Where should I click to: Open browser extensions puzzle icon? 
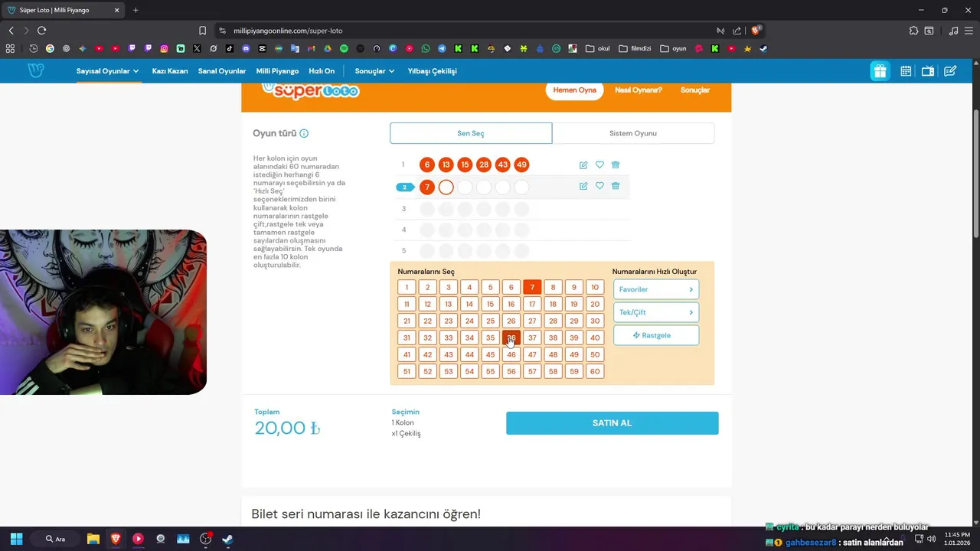[x=913, y=31]
